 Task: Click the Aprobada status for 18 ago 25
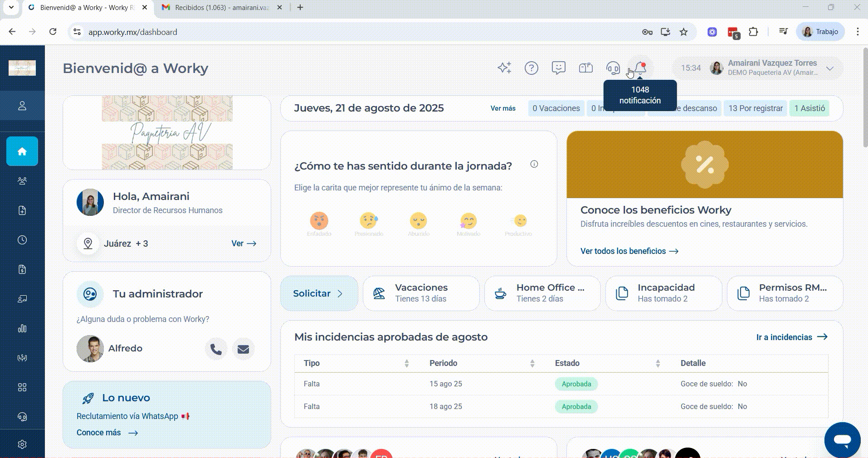(576, 407)
